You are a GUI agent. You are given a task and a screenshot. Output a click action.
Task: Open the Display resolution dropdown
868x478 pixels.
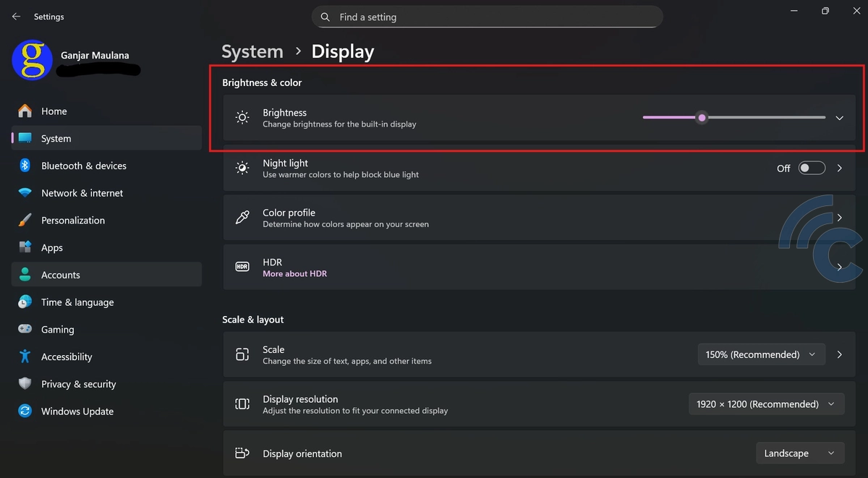(765, 404)
